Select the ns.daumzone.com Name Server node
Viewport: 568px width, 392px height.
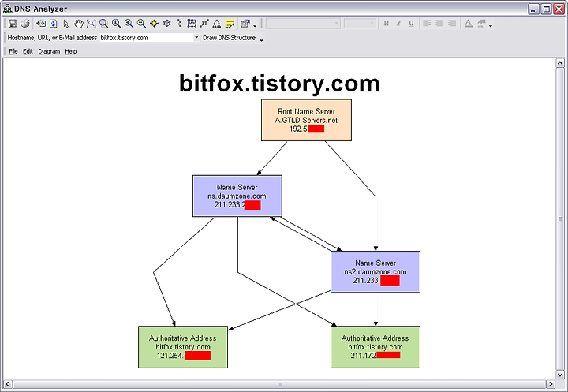[x=237, y=196]
